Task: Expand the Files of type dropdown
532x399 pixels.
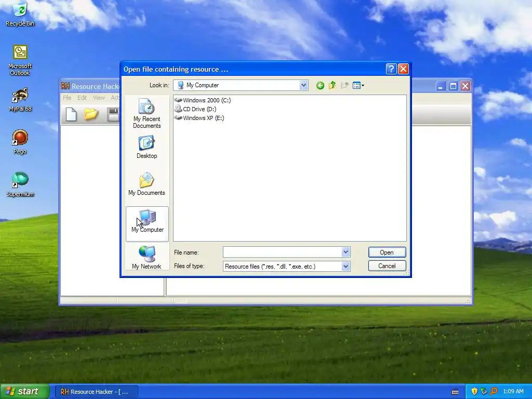Action: pyautogui.click(x=345, y=267)
